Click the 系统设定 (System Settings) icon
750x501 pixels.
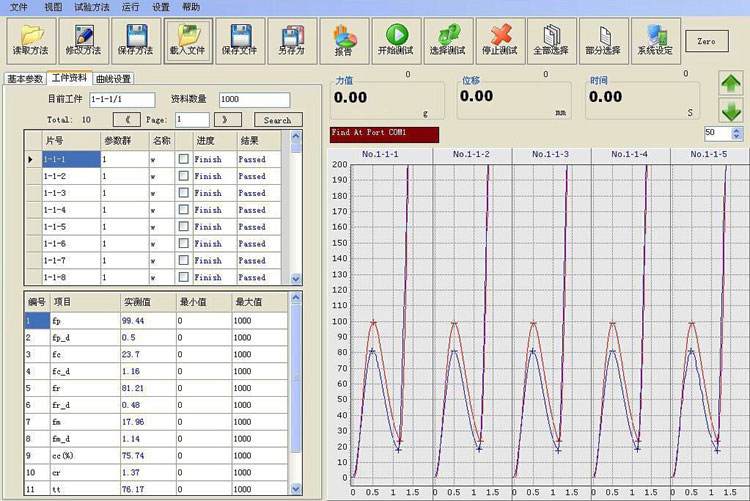click(x=655, y=40)
